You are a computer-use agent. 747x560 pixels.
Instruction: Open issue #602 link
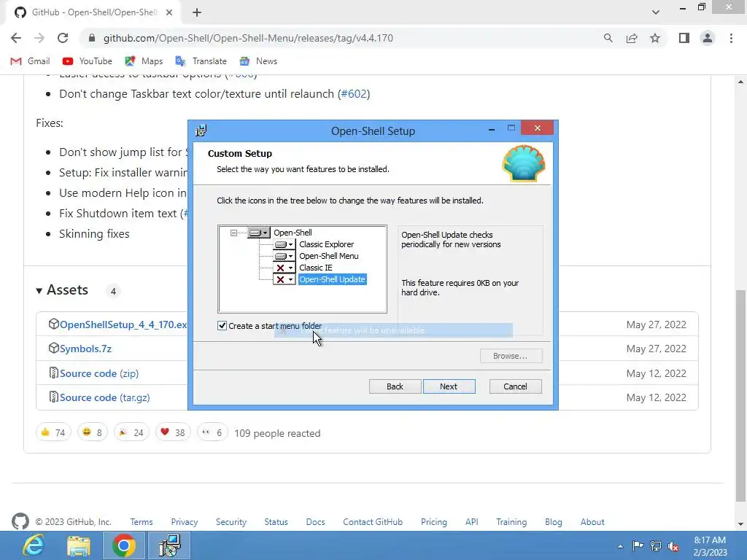[354, 94]
